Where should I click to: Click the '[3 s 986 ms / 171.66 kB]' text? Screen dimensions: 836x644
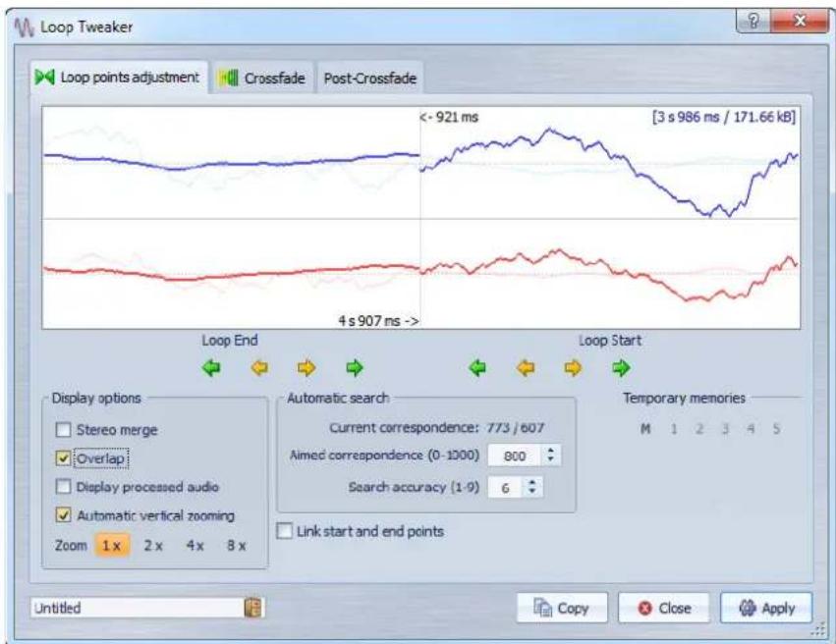click(x=724, y=117)
